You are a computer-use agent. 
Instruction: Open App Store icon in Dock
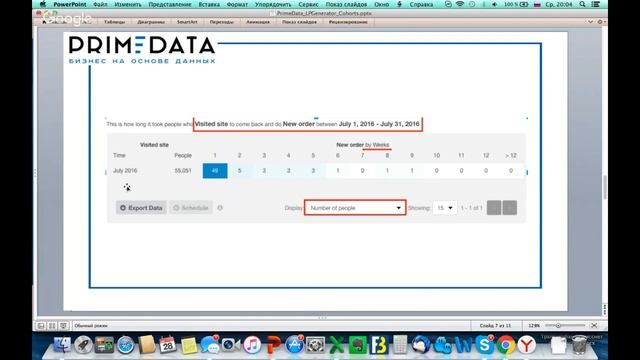[x=295, y=345]
